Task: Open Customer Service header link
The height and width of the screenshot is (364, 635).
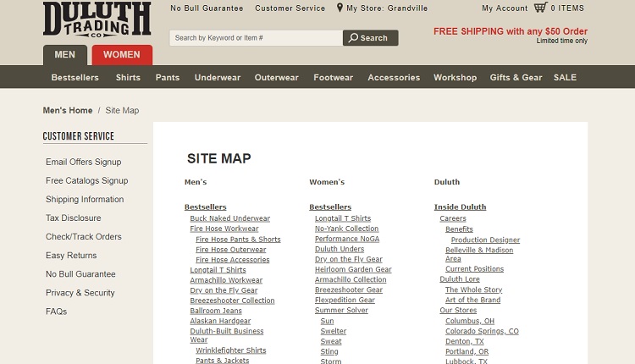Action: (290, 8)
